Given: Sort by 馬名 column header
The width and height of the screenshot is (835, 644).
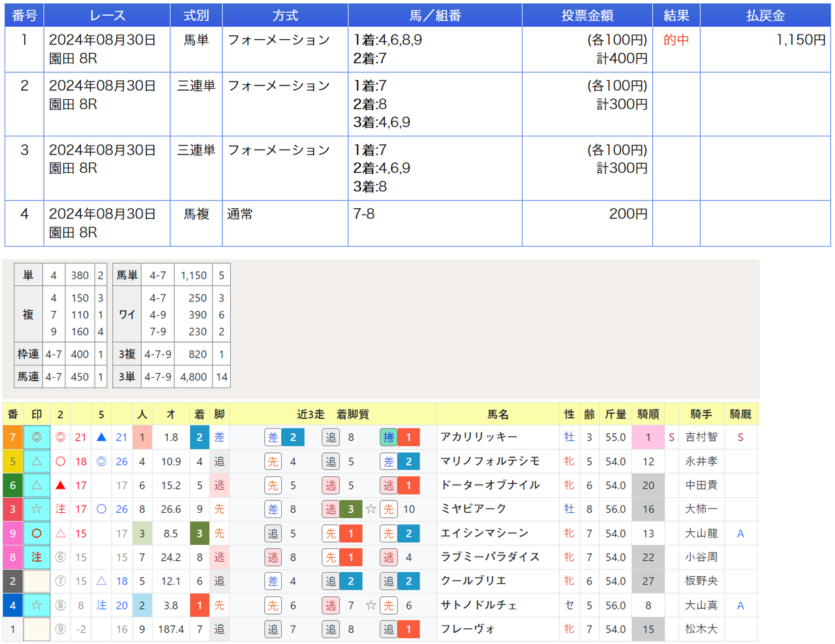Looking at the screenshot, I should pos(498,414).
